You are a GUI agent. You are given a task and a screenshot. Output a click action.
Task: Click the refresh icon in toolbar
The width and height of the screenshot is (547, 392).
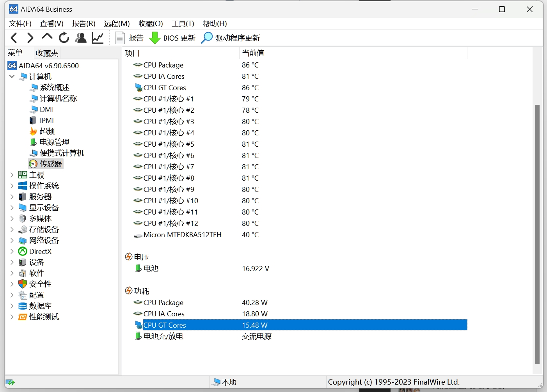(x=64, y=38)
